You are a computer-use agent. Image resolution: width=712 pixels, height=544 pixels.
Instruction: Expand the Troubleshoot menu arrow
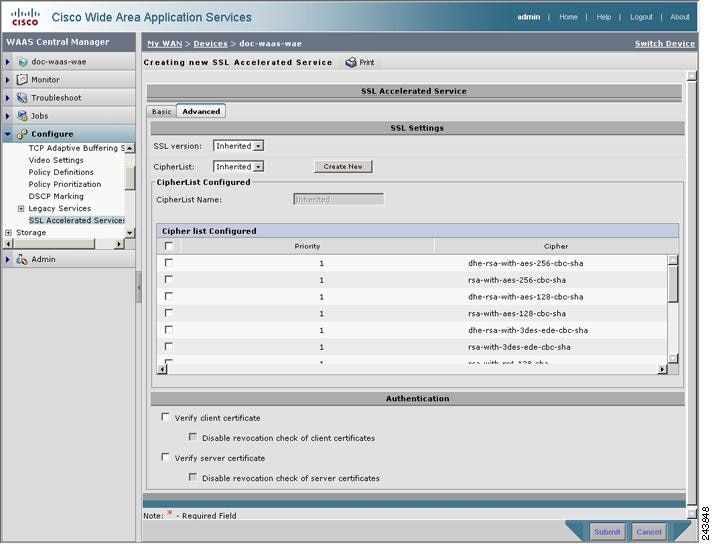click(x=7, y=98)
